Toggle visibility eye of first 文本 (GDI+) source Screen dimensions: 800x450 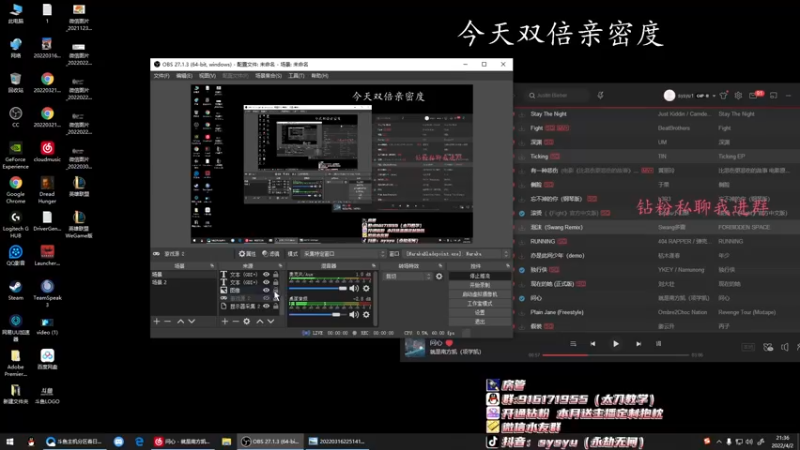pos(266,274)
